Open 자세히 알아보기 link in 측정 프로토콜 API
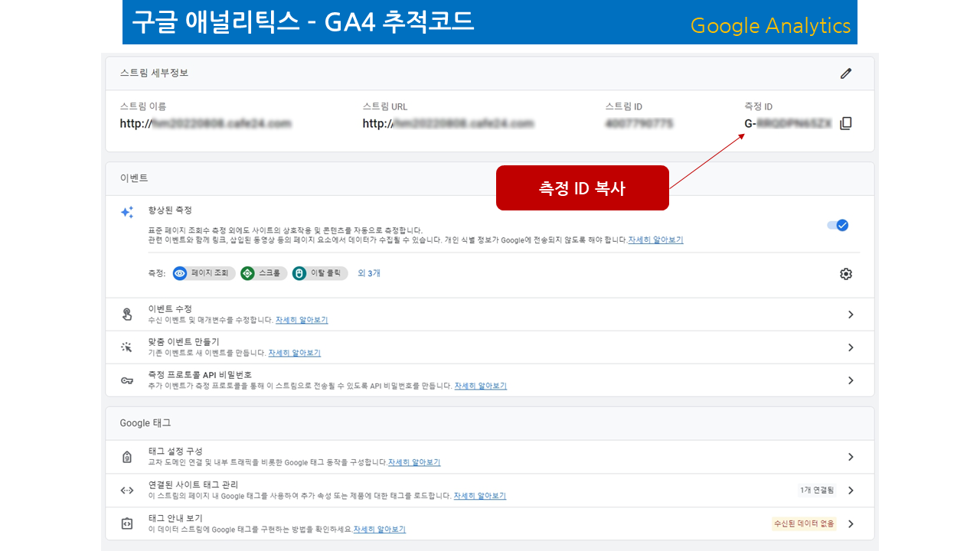Image resolution: width=980 pixels, height=551 pixels. tap(481, 386)
